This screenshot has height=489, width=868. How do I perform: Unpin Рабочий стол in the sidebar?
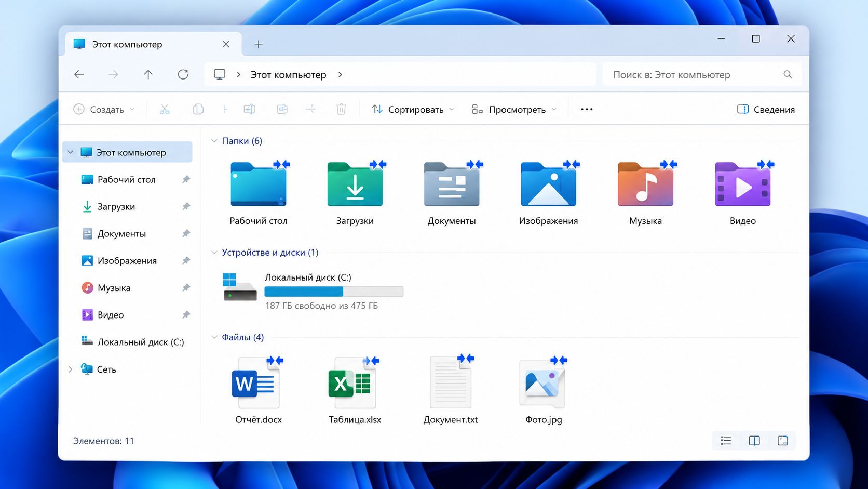186,179
